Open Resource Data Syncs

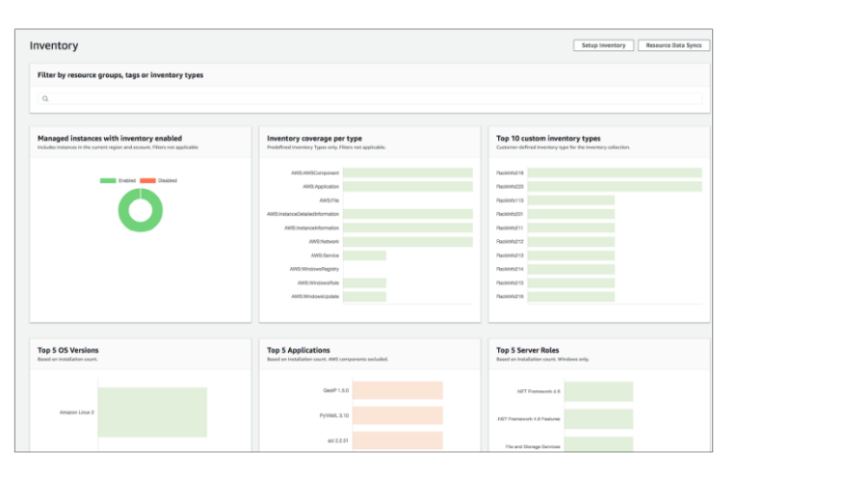pos(673,45)
